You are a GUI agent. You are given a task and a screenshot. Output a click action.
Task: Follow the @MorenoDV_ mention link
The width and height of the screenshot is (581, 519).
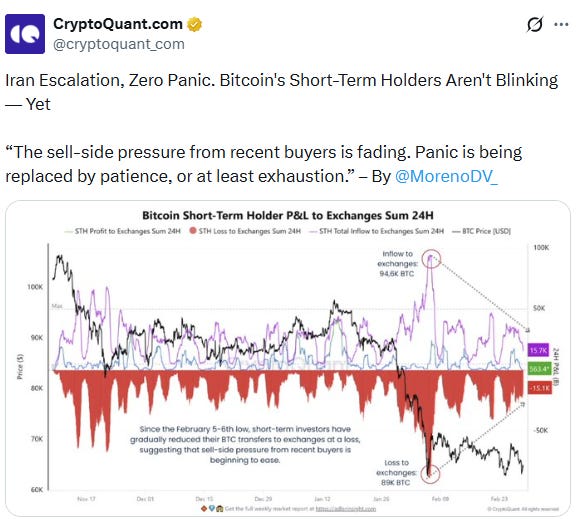pos(446,176)
